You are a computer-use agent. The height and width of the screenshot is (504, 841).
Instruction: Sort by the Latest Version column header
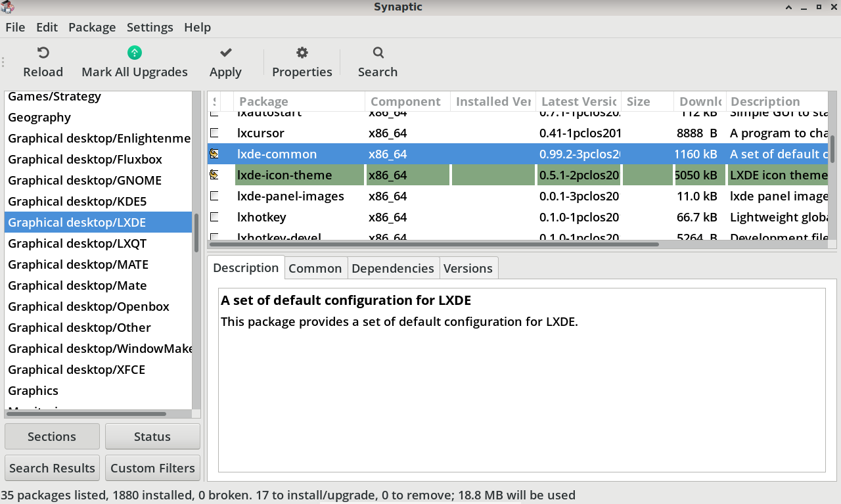(578, 101)
